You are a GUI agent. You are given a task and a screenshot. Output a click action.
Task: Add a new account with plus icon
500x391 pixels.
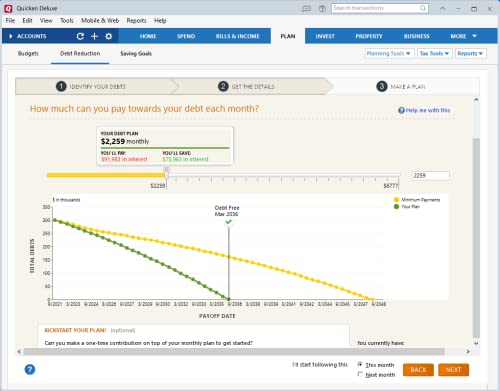coord(94,36)
